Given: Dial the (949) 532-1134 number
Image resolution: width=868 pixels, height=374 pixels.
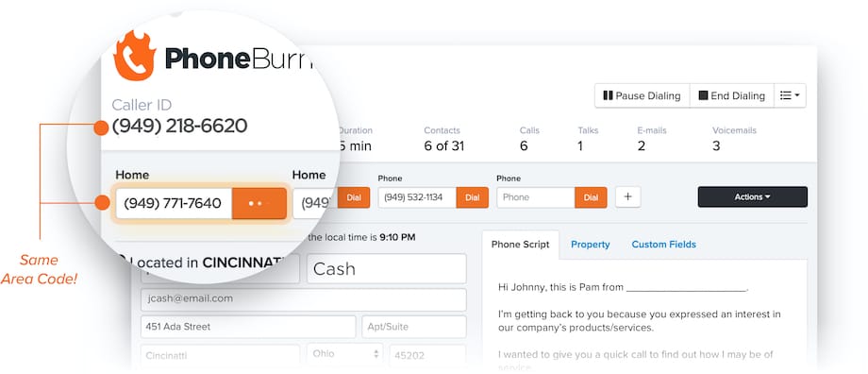Looking at the screenshot, I should tap(472, 197).
